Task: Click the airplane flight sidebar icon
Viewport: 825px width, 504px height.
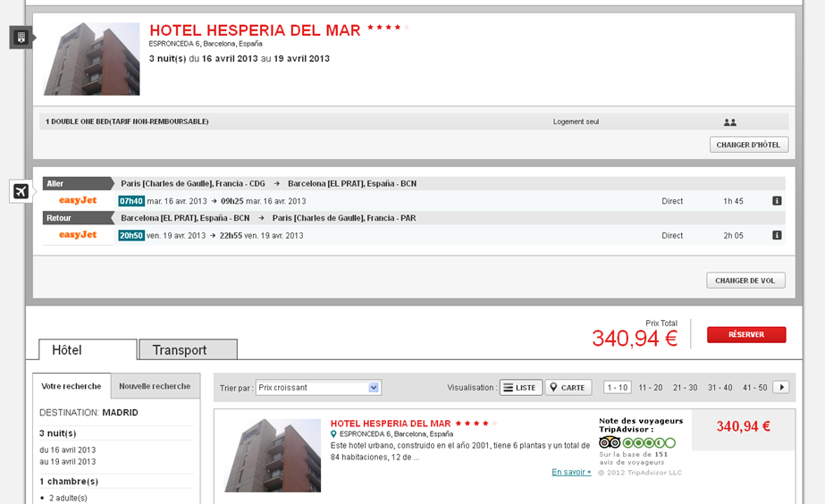Action: click(21, 191)
